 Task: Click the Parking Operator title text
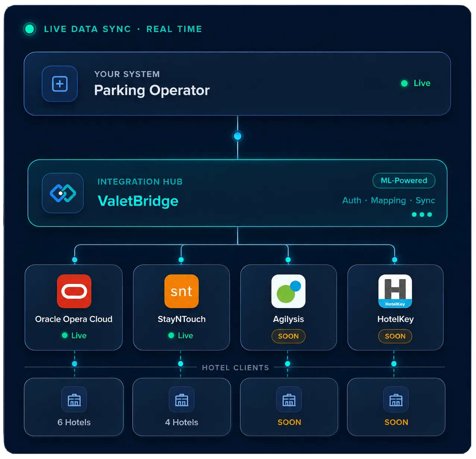click(x=152, y=91)
